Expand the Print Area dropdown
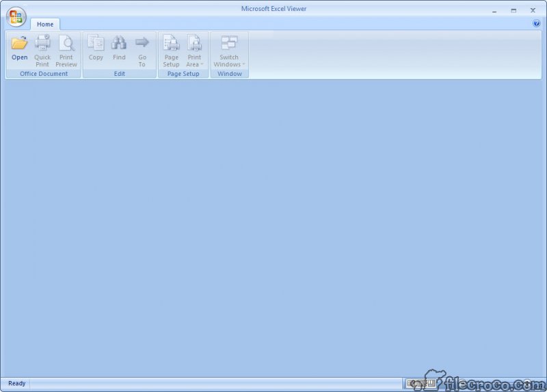The height and width of the screenshot is (392, 547). pyautogui.click(x=194, y=51)
